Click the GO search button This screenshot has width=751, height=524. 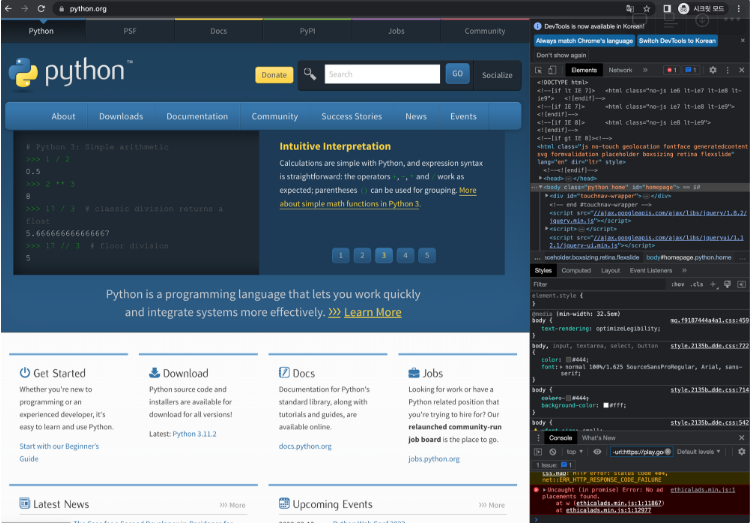[457, 74]
